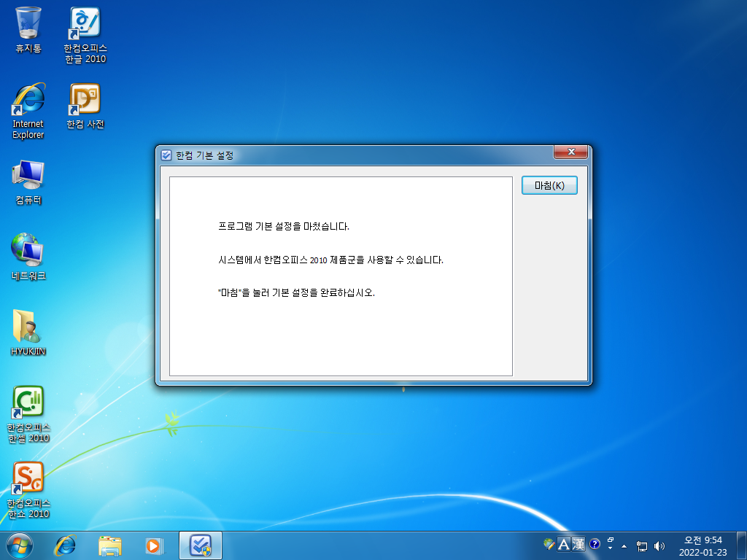Screen dimensions: 747x560
Task: Select the 한컴 사전 dictionary shortcut
Action: [x=85, y=106]
